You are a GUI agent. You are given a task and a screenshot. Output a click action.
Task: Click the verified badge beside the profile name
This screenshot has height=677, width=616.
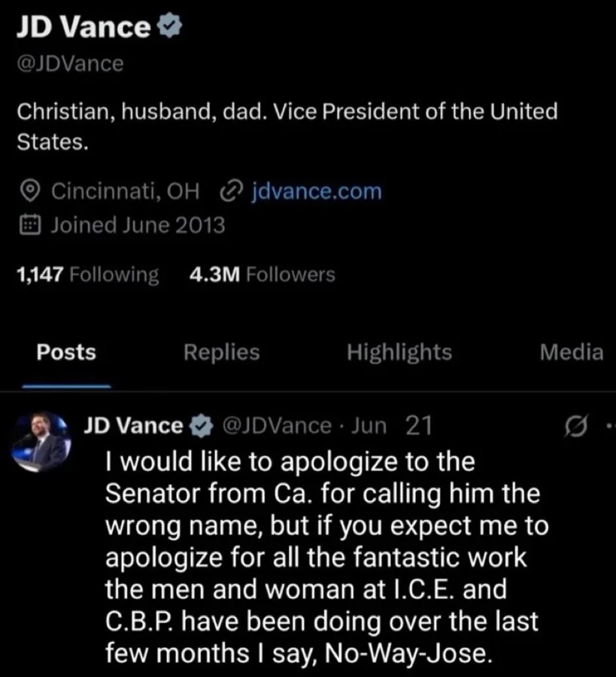[x=169, y=27]
